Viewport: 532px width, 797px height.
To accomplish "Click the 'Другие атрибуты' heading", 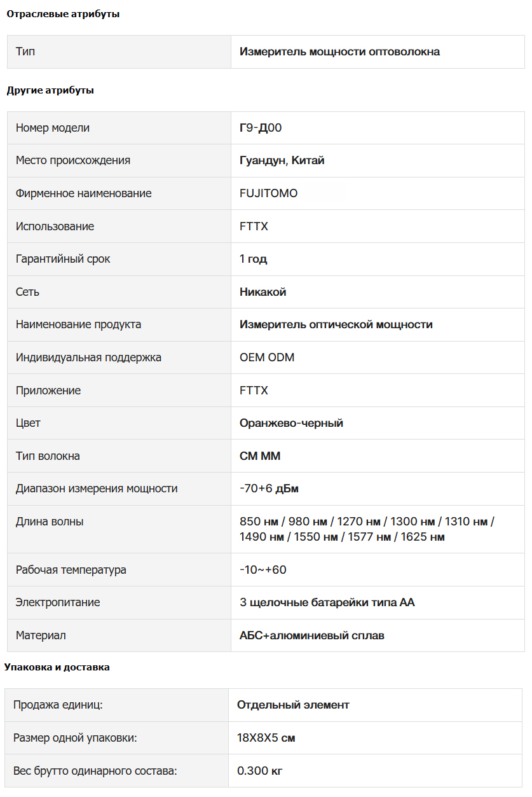I will point(50,90).
